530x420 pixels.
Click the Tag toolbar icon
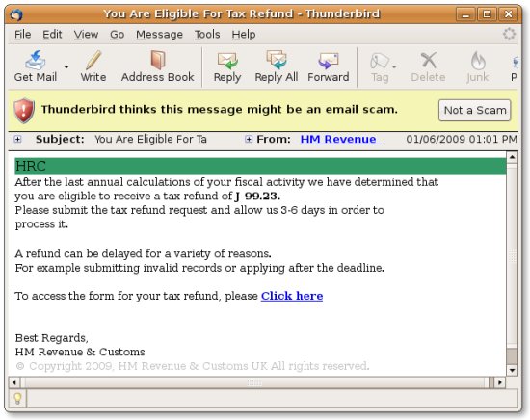pyautogui.click(x=380, y=61)
